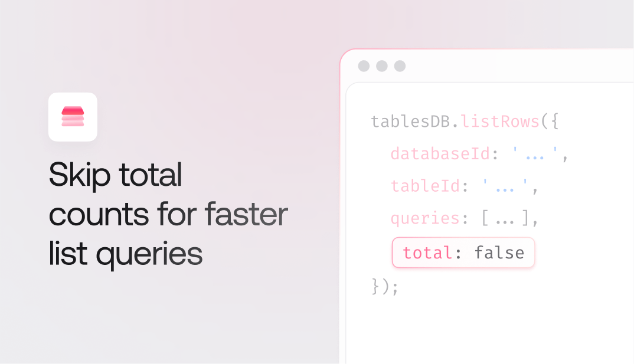This screenshot has height=364, width=634.
Task: Click the databaseId quoted ellipsis value
Action: [535, 155]
